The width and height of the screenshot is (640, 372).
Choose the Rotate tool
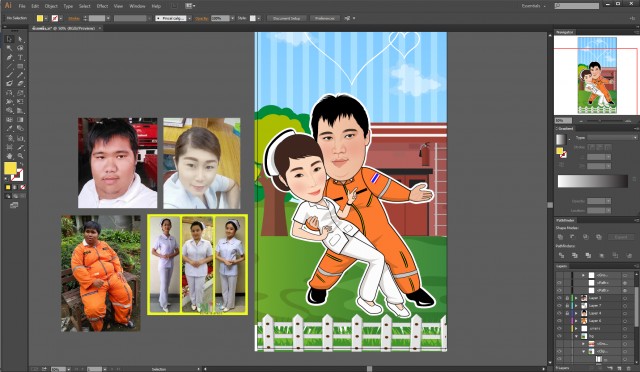[x=9, y=93]
